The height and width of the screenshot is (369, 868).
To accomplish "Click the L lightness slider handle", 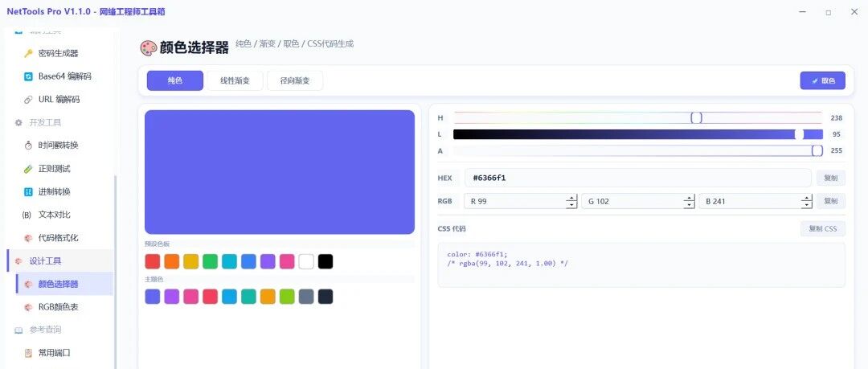I will (799, 134).
